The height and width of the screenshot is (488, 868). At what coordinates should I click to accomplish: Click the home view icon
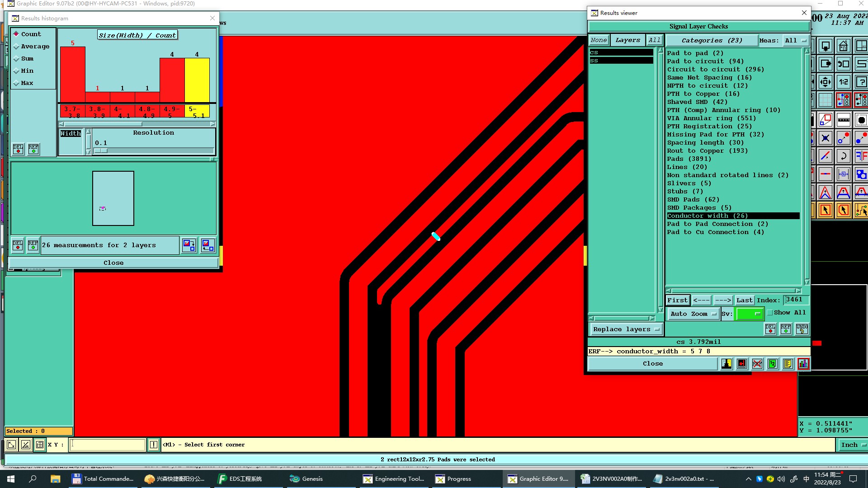pos(843,46)
